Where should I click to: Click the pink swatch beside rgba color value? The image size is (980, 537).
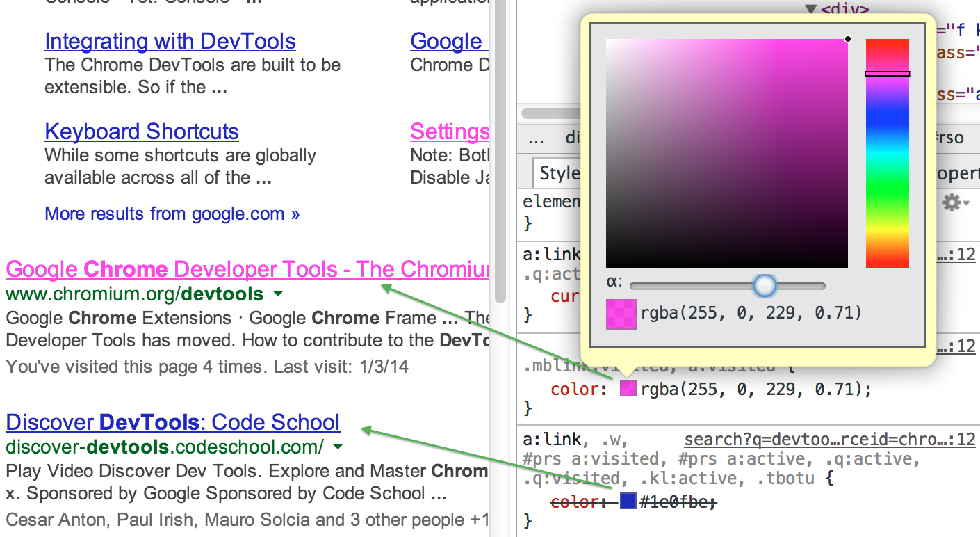click(628, 389)
